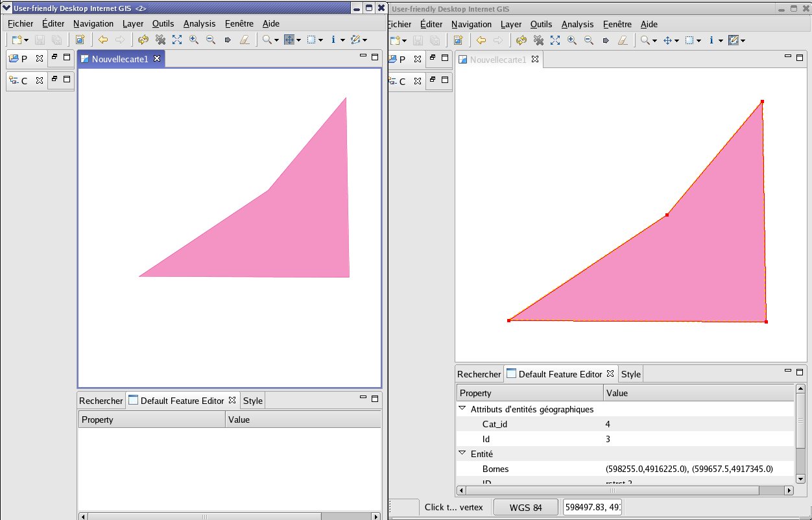Click the WGS 84 button in status bar
This screenshot has height=520, width=812.
click(525, 507)
